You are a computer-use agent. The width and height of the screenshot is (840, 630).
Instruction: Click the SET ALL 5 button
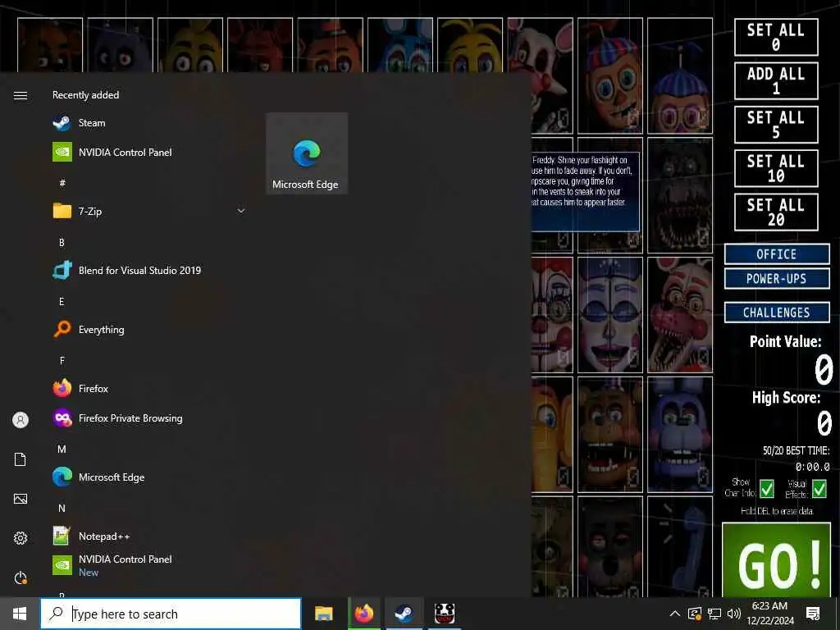(x=776, y=125)
